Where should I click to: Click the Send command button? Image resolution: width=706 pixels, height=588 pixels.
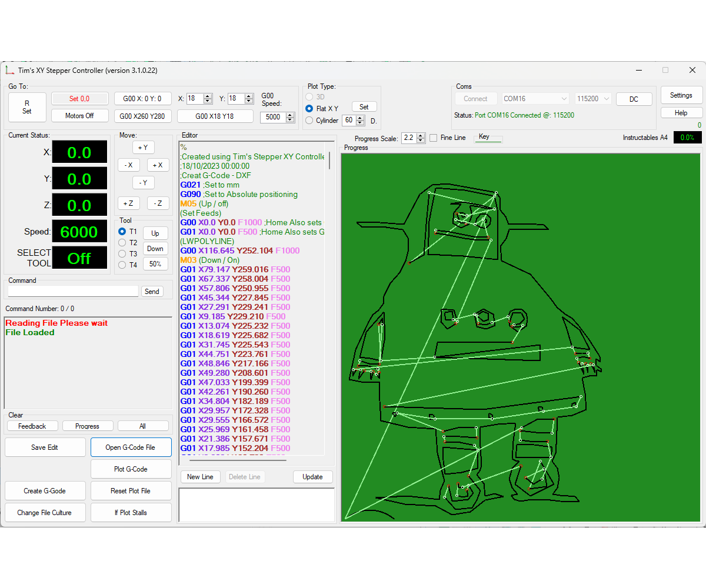[x=152, y=291]
